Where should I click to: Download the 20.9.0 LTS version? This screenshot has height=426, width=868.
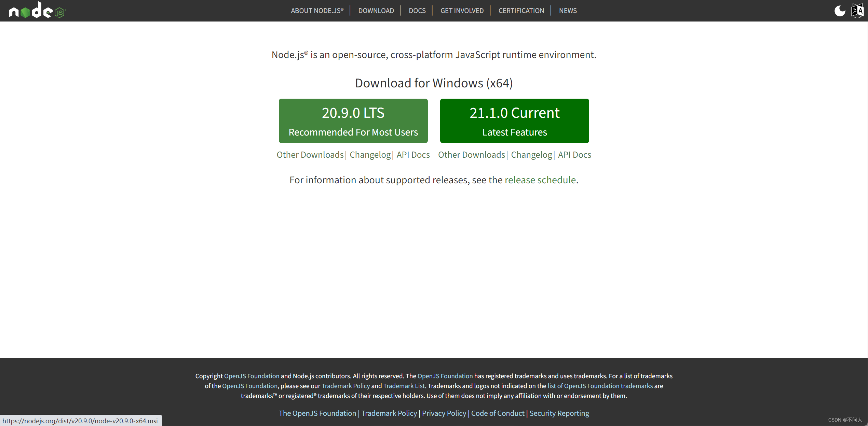coord(353,121)
